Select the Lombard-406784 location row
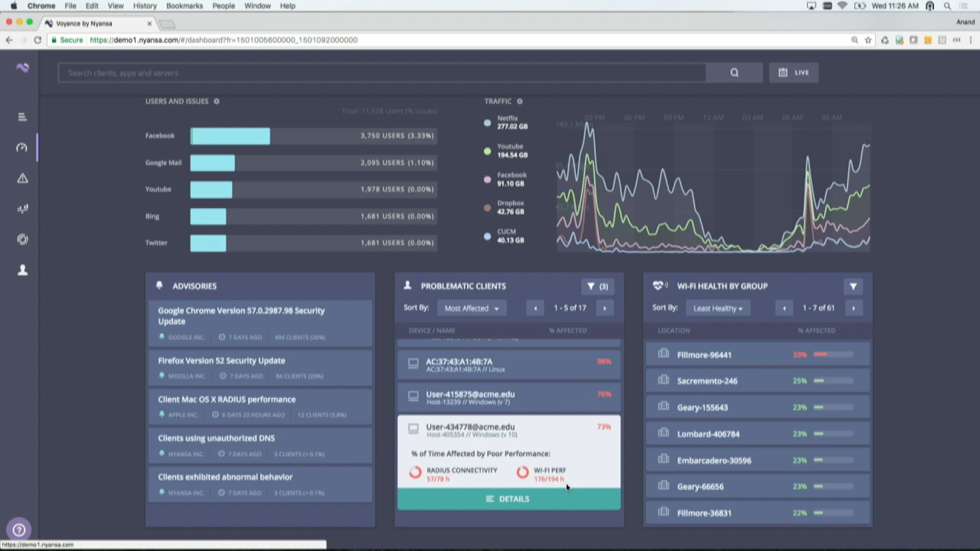 click(758, 433)
